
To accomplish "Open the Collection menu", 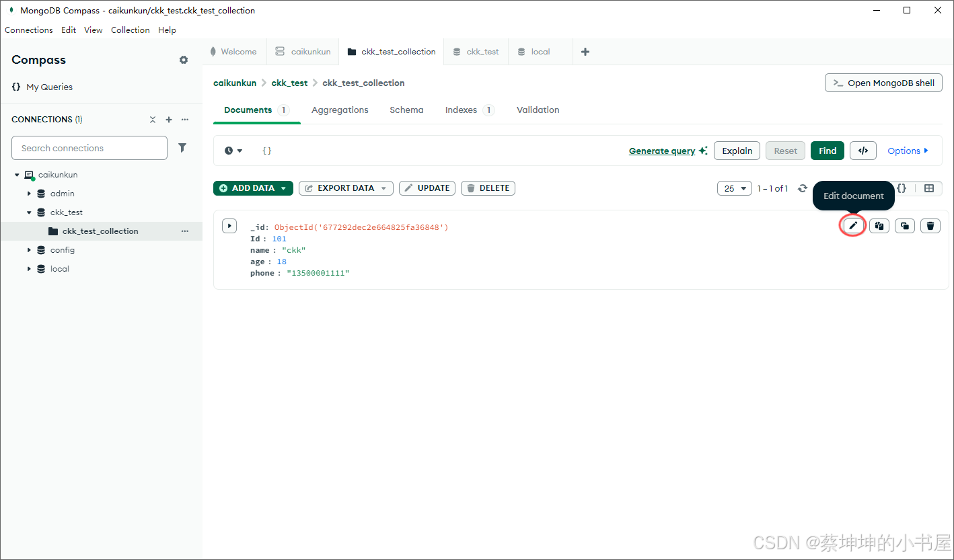I will [130, 30].
